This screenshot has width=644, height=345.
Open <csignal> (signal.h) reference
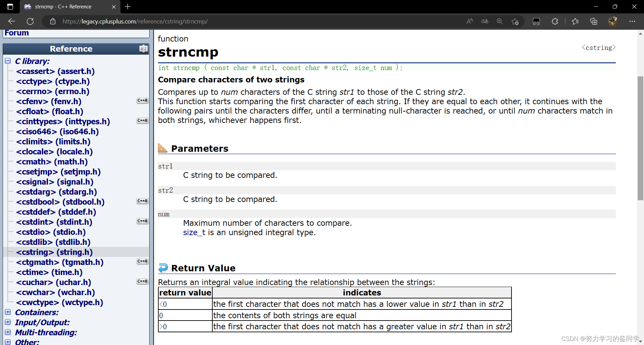coord(55,182)
